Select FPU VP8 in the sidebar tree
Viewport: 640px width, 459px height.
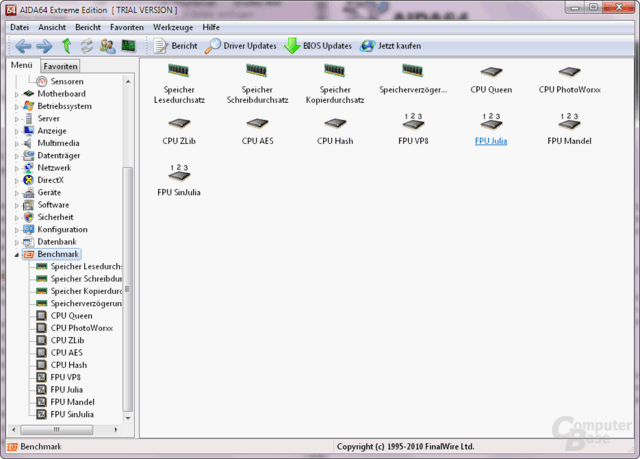[x=65, y=377]
